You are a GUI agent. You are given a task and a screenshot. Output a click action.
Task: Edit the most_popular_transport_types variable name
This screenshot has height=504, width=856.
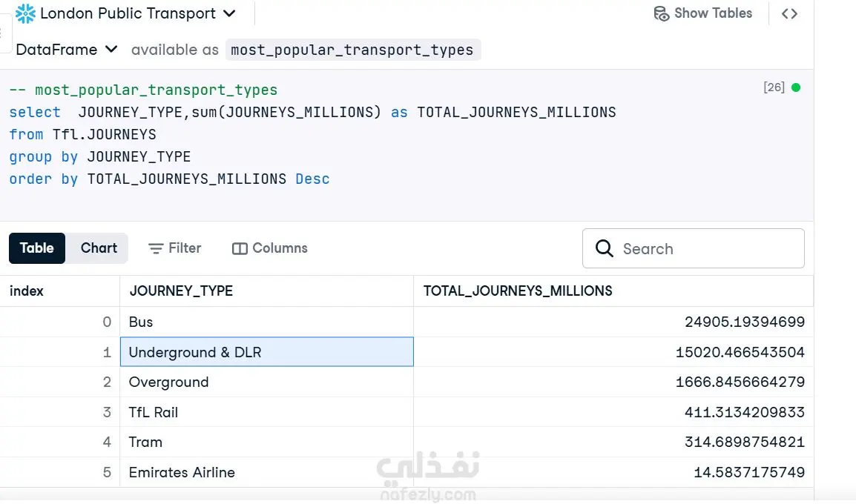click(352, 50)
